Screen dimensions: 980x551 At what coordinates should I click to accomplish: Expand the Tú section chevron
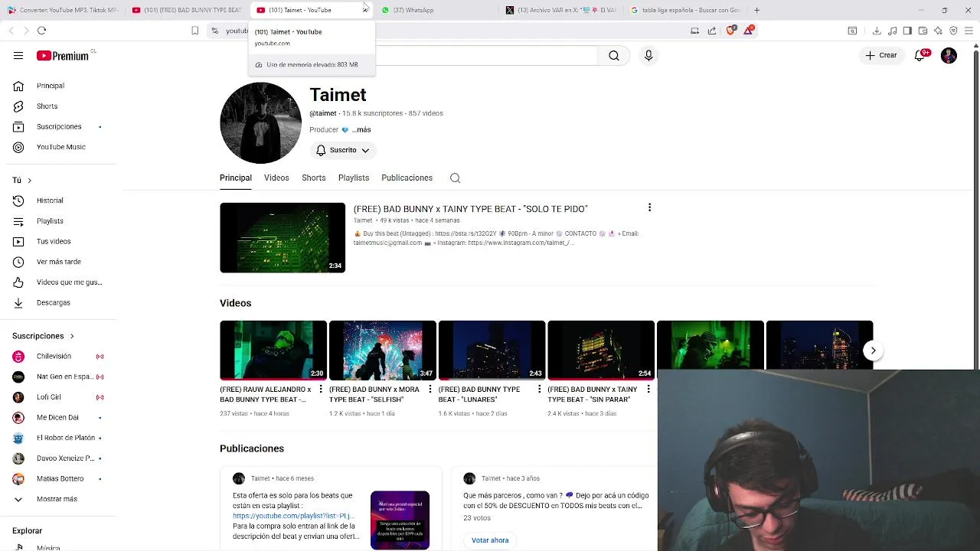coord(29,181)
